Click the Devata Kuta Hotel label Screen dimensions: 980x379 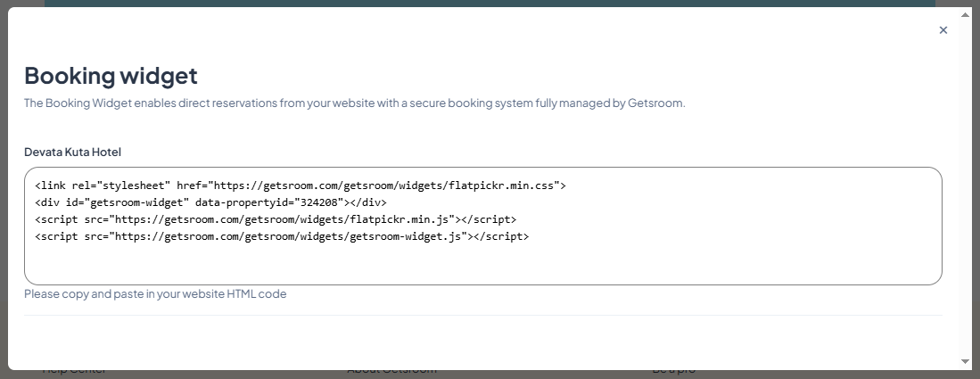pyautogui.click(x=72, y=152)
